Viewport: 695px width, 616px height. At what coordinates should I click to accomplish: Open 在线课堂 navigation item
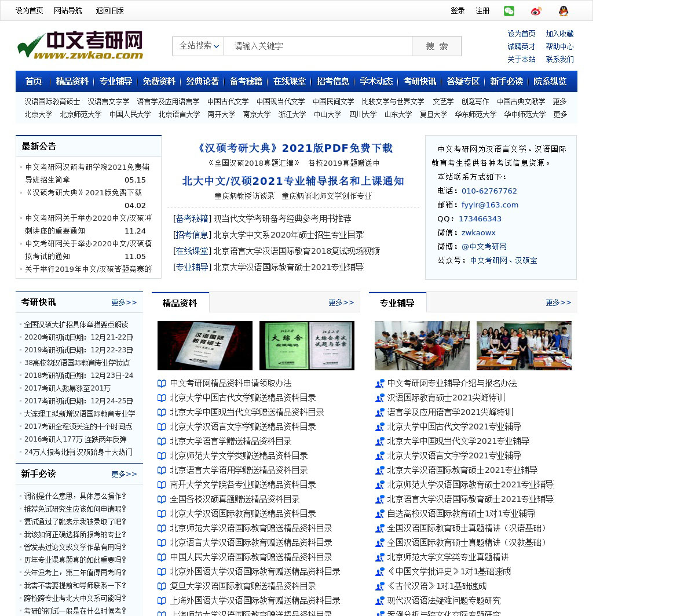[x=290, y=81]
